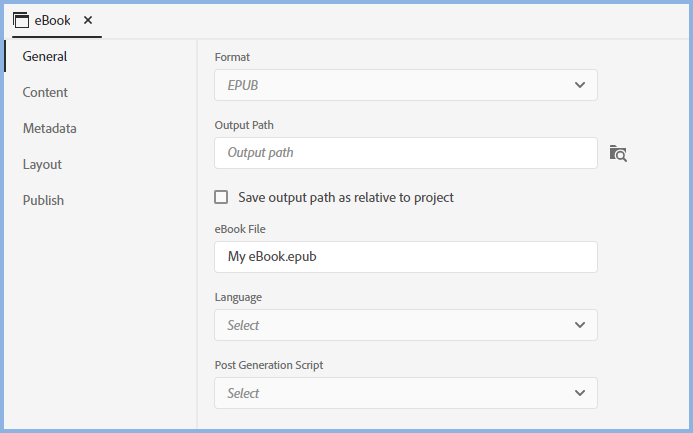Viewport: 693px width, 433px height.
Task: Click the eBook tab title
Action: point(53,20)
